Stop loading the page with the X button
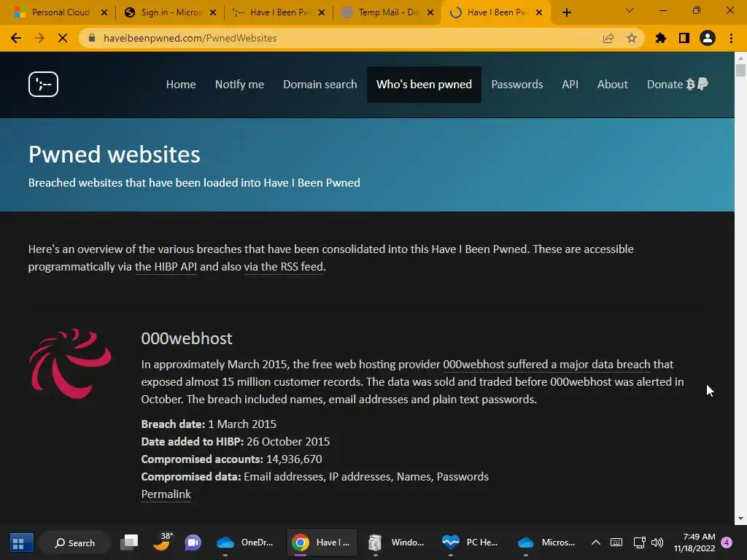This screenshot has height=560, width=747. coord(63,38)
